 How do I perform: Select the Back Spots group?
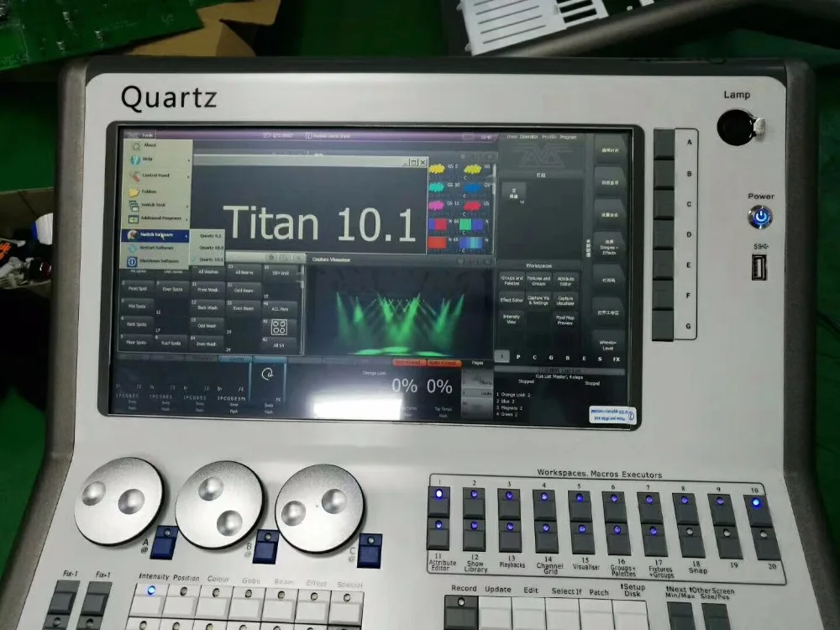(137, 324)
